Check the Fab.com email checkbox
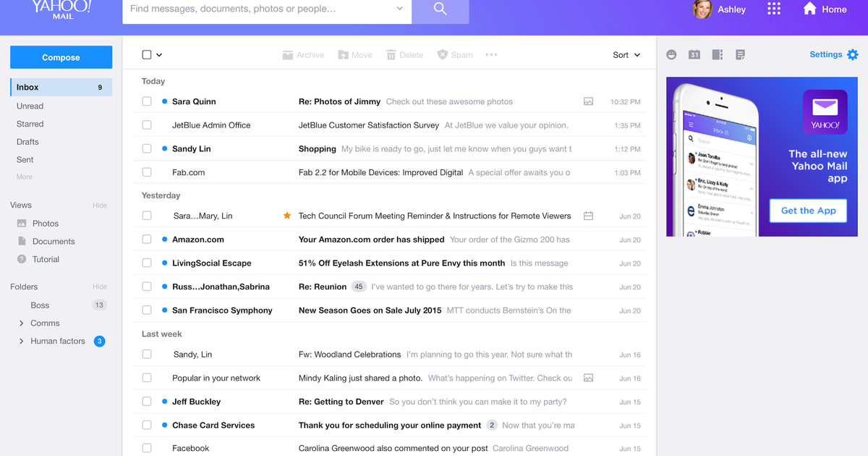Viewport: 868px width, 456px height. coord(147,172)
